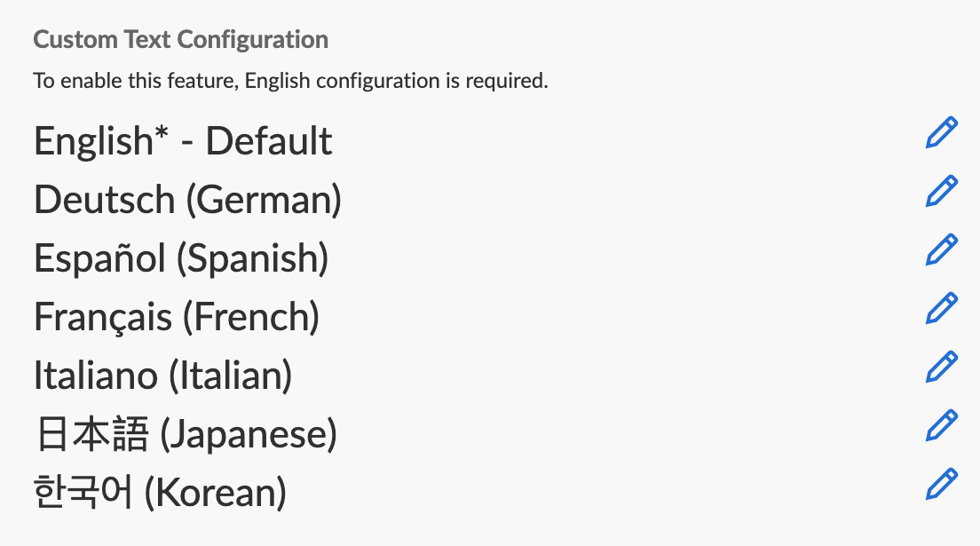Click the 한국어 characters in the list
The width and height of the screenshot is (980, 546).
(x=83, y=493)
